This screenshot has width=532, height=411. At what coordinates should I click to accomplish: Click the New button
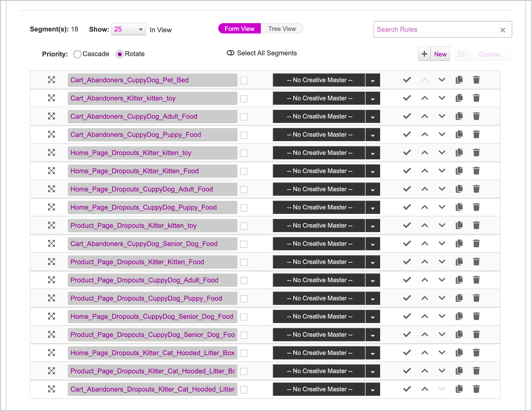point(440,54)
